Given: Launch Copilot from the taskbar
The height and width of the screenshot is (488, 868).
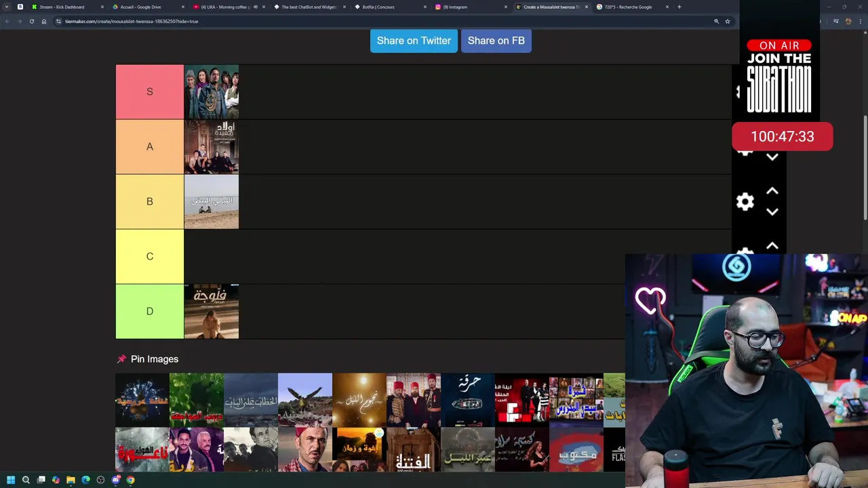Looking at the screenshot, I should click(x=56, y=480).
